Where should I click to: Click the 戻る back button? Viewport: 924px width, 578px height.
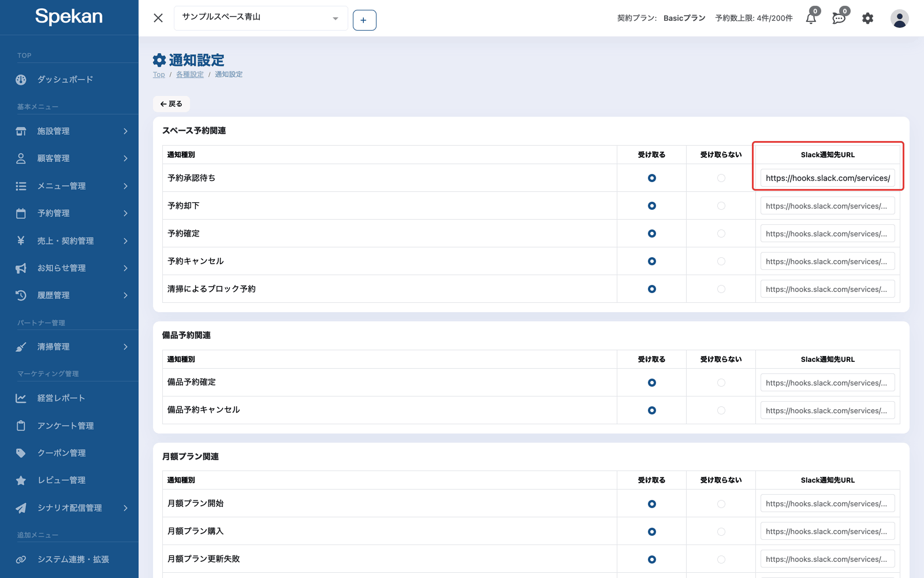tap(172, 104)
